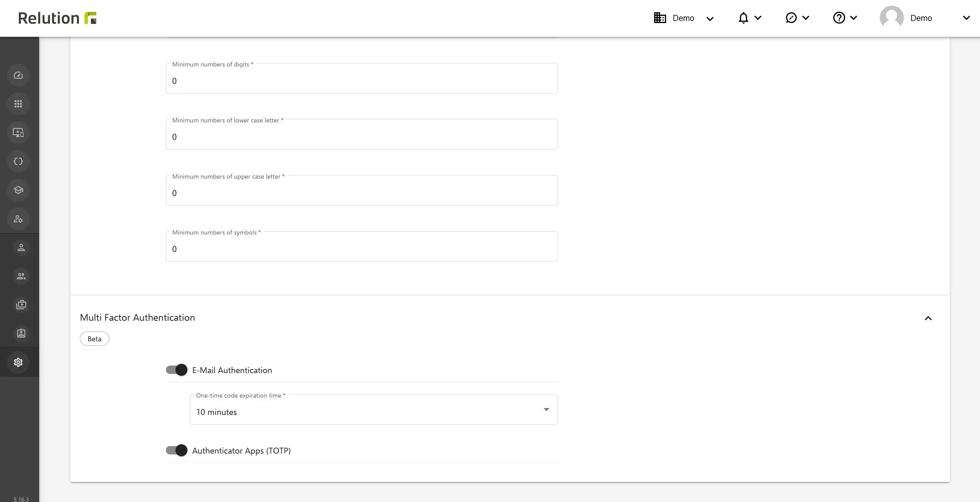The width and height of the screenshot is (980, 502).
Task: Open the graduation cap Education icon
Action: pyautogui.click(x=18, y=190)
